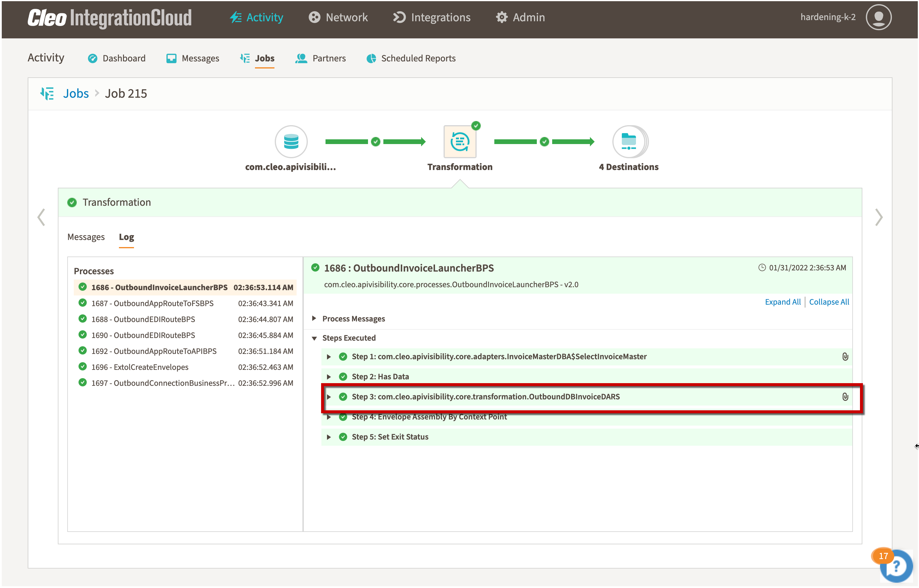Switch to the Dashboard tab

[117, 58]
